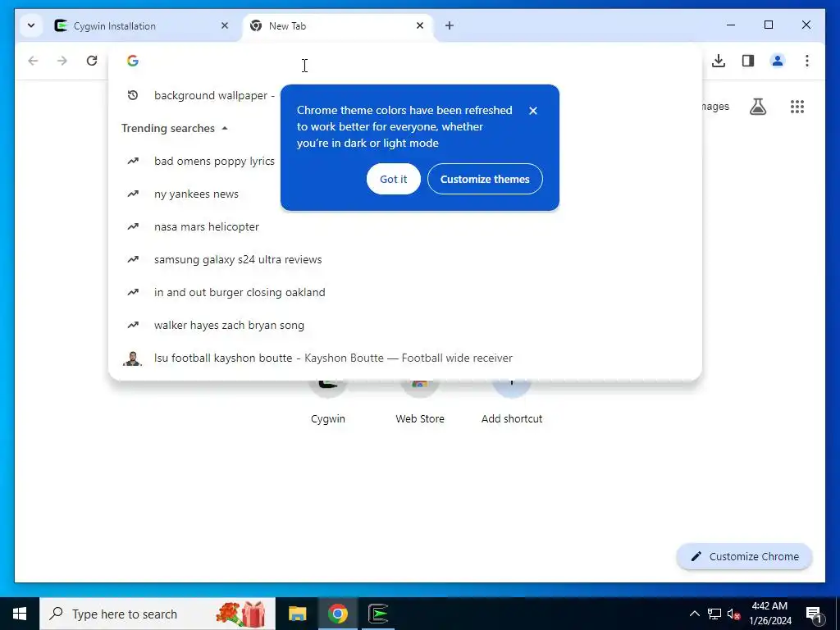Viewport: 840px width, 630px height.
Task: Open the tab search dropdown arrow
Action: click(x=31, y=25)
